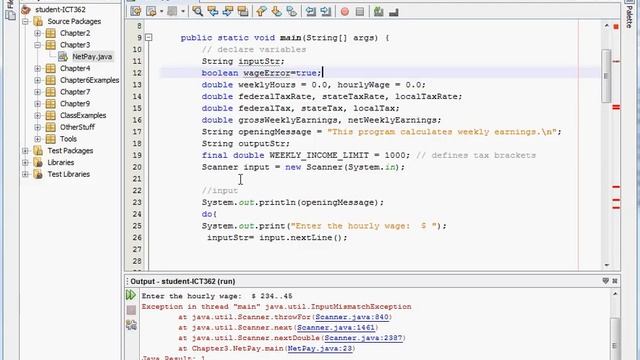
Task: Expand the Tools package
Action: click(38, 139)
